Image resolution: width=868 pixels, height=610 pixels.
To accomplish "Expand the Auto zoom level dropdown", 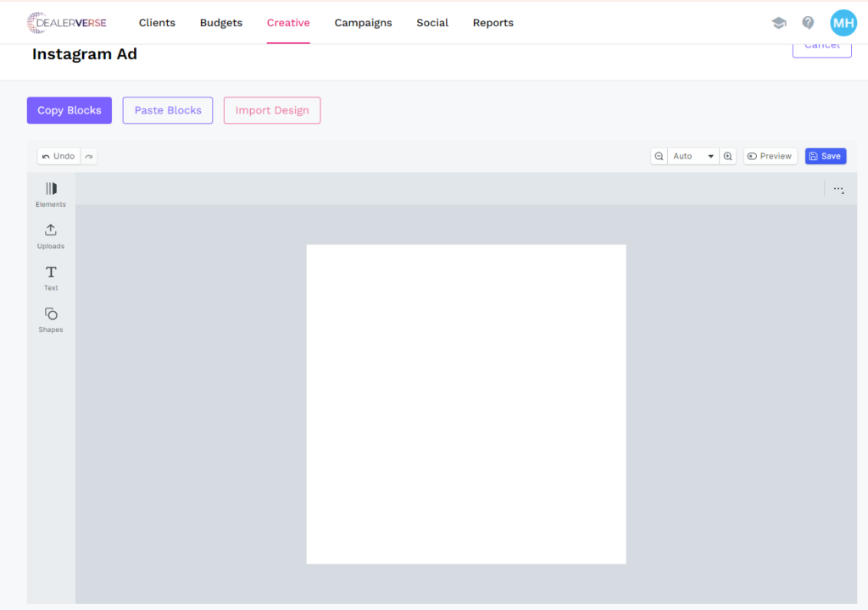I will [693, 156].
